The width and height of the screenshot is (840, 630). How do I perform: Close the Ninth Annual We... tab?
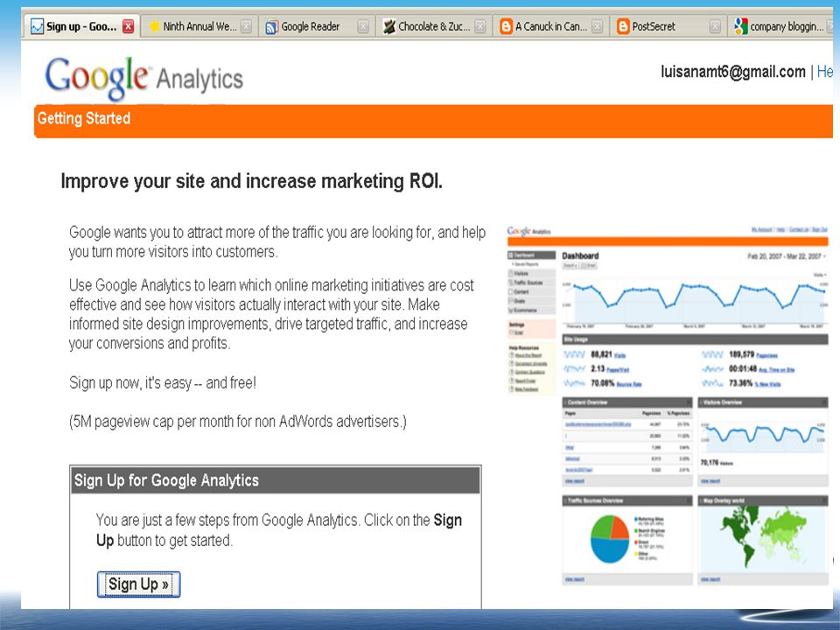[246, 26]
